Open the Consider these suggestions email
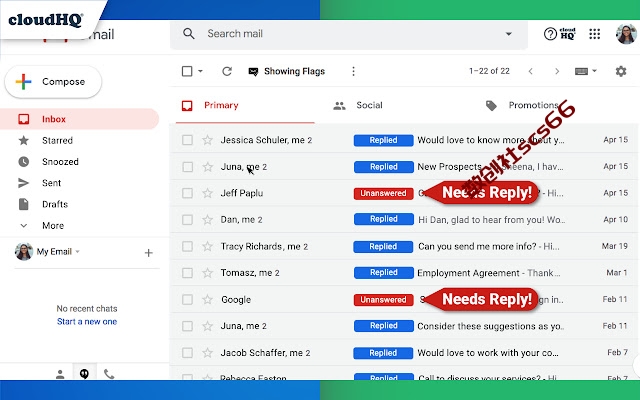 coord(490,326)
